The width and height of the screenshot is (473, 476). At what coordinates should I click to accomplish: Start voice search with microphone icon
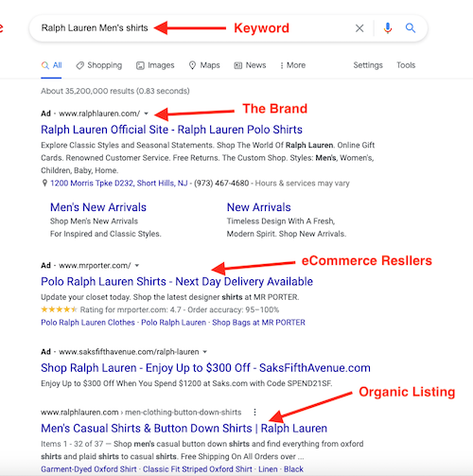388,28
